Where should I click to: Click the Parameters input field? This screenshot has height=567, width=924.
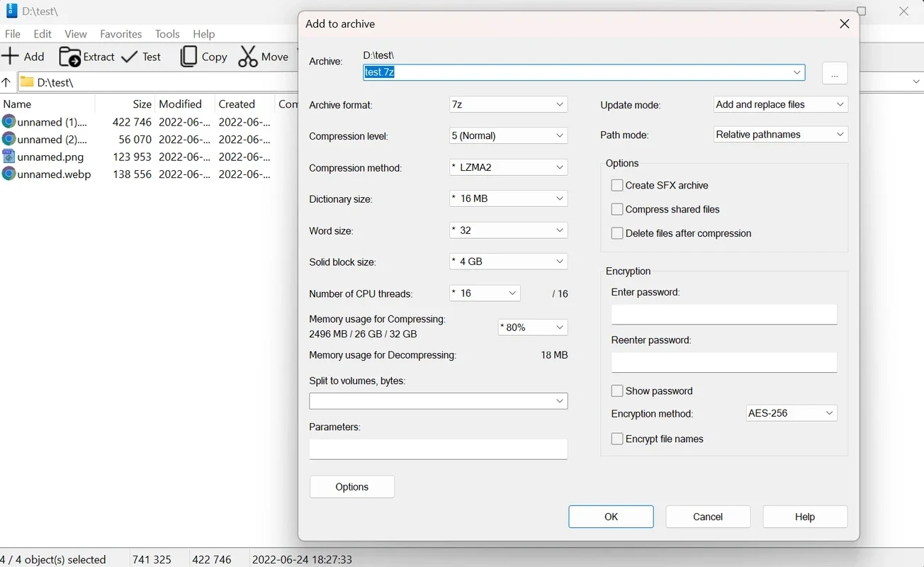[439, 449]
